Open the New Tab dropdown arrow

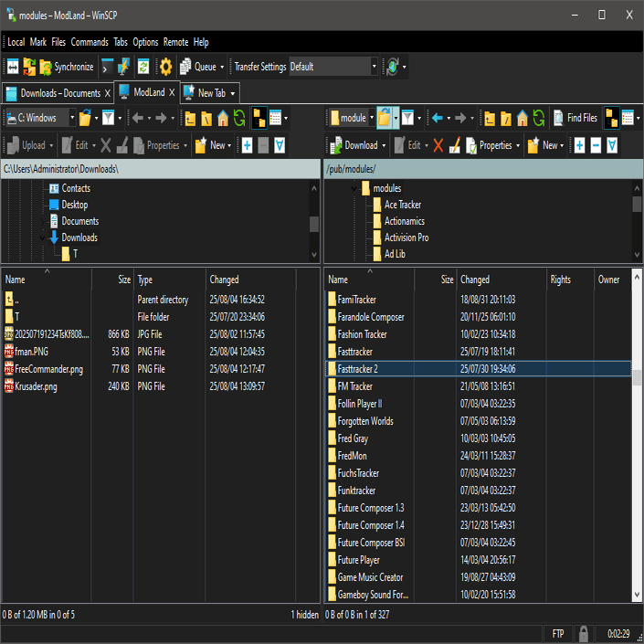(232, 94)
